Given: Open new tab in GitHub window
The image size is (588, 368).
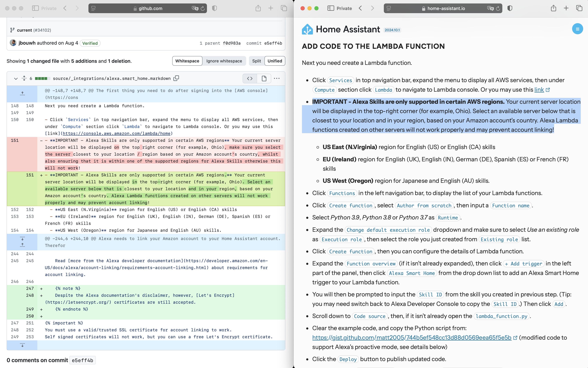Looking at the screenshot, I should [271, 8].
